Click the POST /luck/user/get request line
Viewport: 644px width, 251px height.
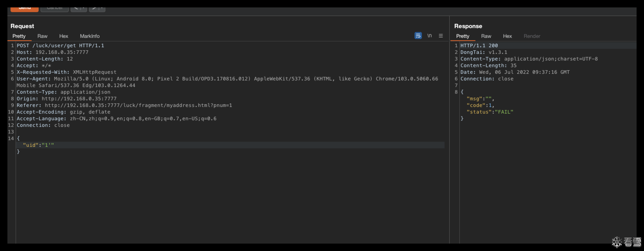pos(60,45)
